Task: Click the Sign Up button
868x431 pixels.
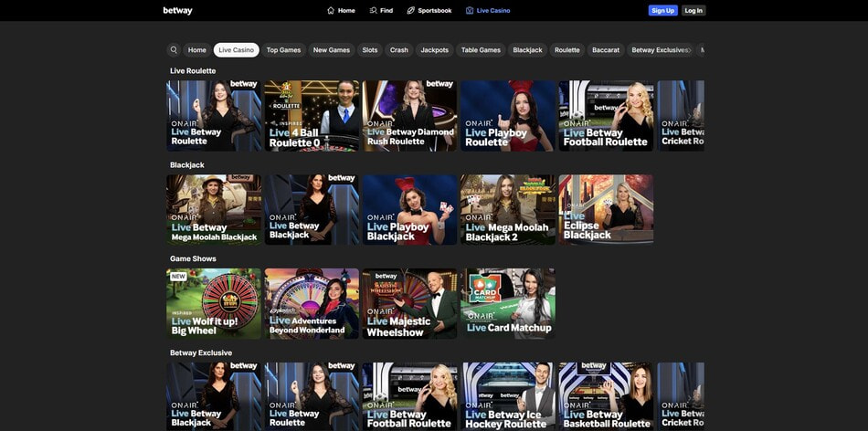Action: click(x=662, y=11)
